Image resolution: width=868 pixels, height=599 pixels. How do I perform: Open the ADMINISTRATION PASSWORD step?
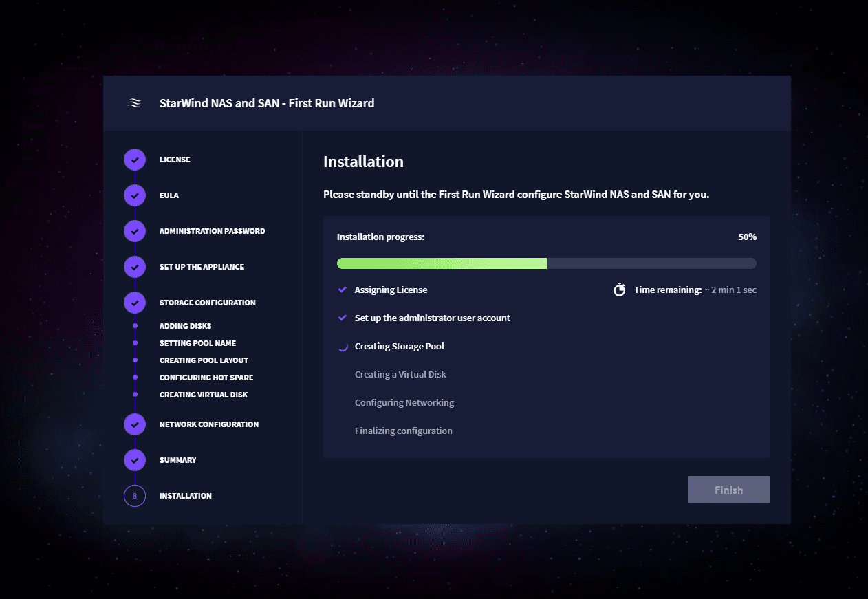pyautogui.click(x=212, y=231)
